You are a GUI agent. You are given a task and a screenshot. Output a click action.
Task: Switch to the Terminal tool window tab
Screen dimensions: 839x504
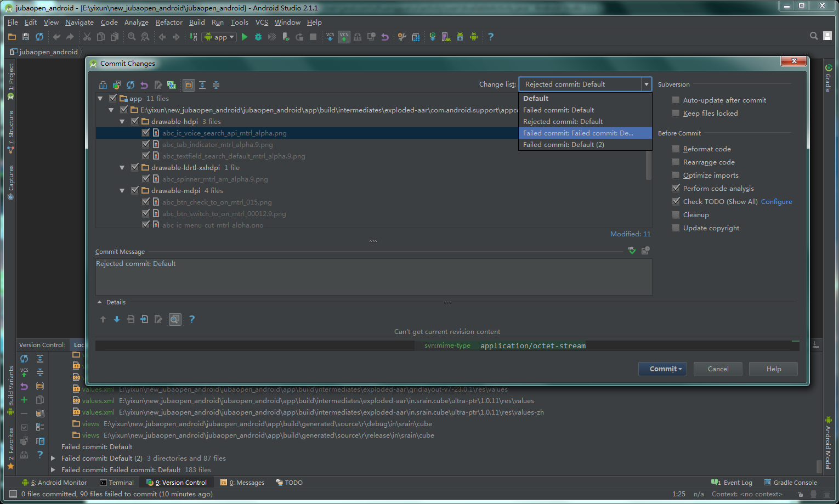pos(117,483)
